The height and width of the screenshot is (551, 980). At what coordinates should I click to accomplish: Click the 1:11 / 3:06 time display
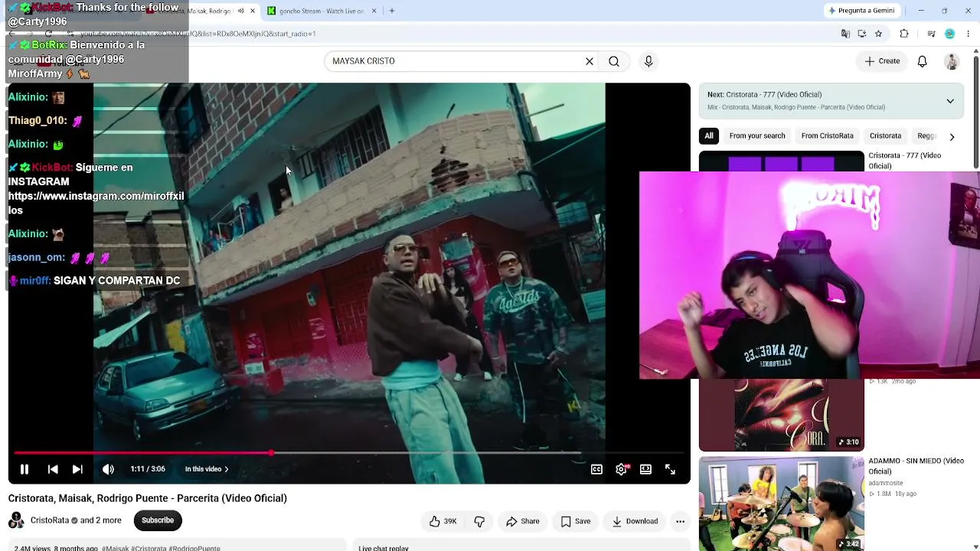click(148, 469)
